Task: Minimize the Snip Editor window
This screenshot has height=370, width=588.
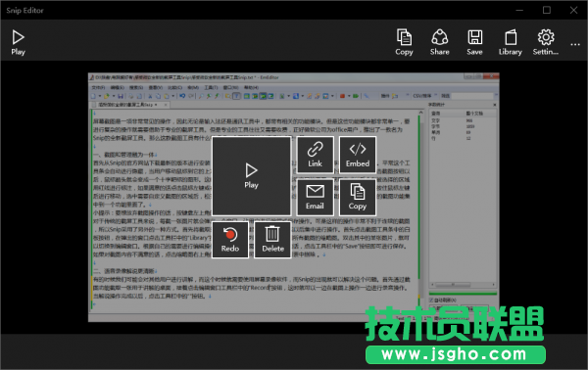Action: click(x=519, y=10)
